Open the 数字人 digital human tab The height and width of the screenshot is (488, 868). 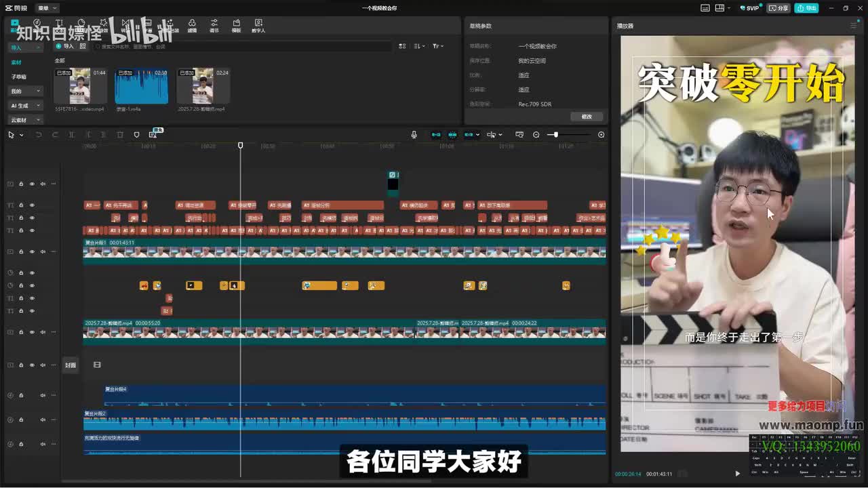(x=258, y=26)
